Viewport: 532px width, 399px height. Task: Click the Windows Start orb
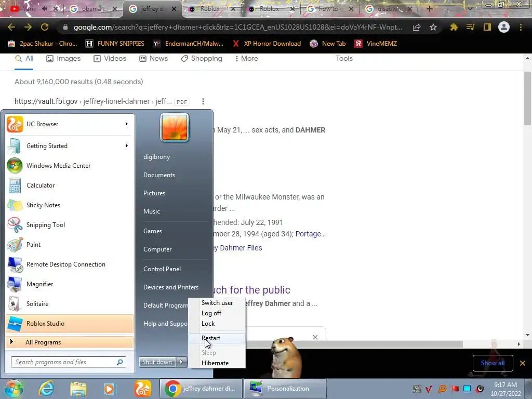[14, 389]
